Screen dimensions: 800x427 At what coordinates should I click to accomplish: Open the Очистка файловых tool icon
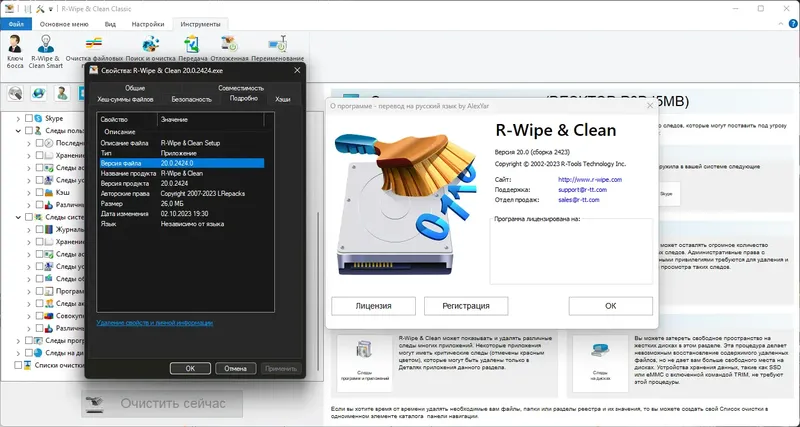click(94, 44)
